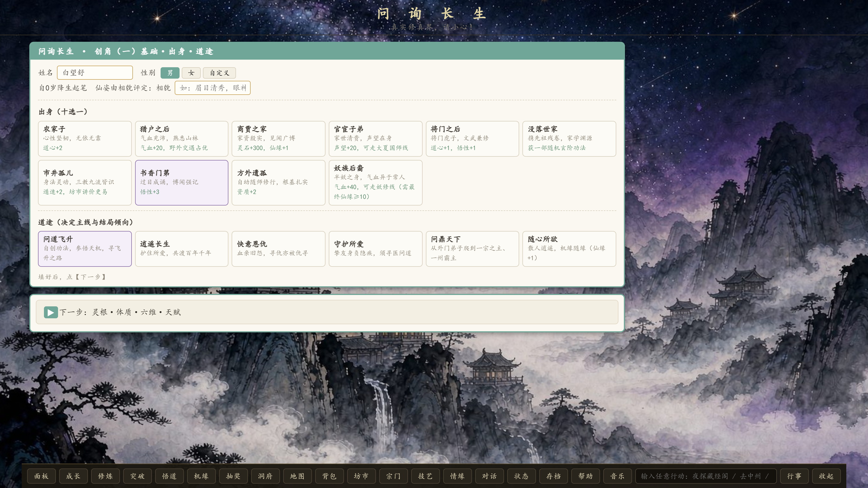868x488 pixels.
Task: Click the green play arrow icon
Action: pyautogui.click(x=50, y=312)
